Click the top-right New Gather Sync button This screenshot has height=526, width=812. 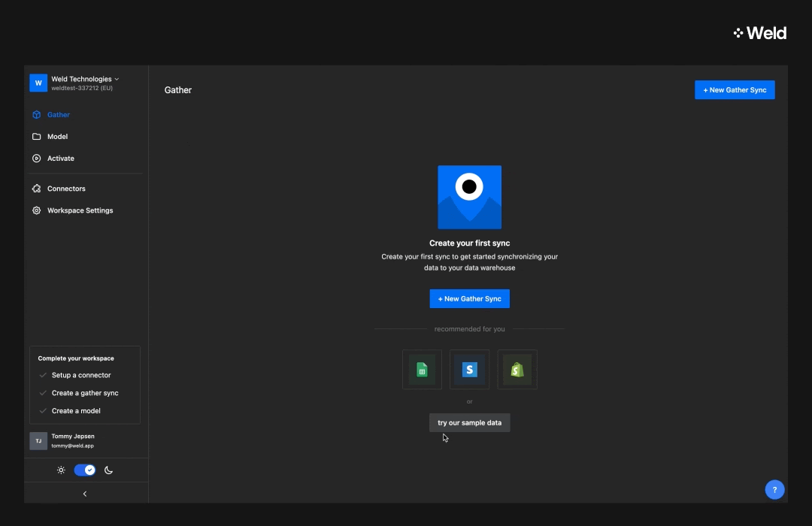pyautogui.click(x=735, y=90)
